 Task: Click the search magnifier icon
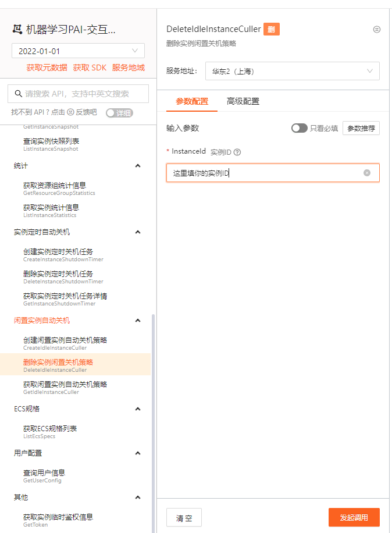(x=17, y=94)
